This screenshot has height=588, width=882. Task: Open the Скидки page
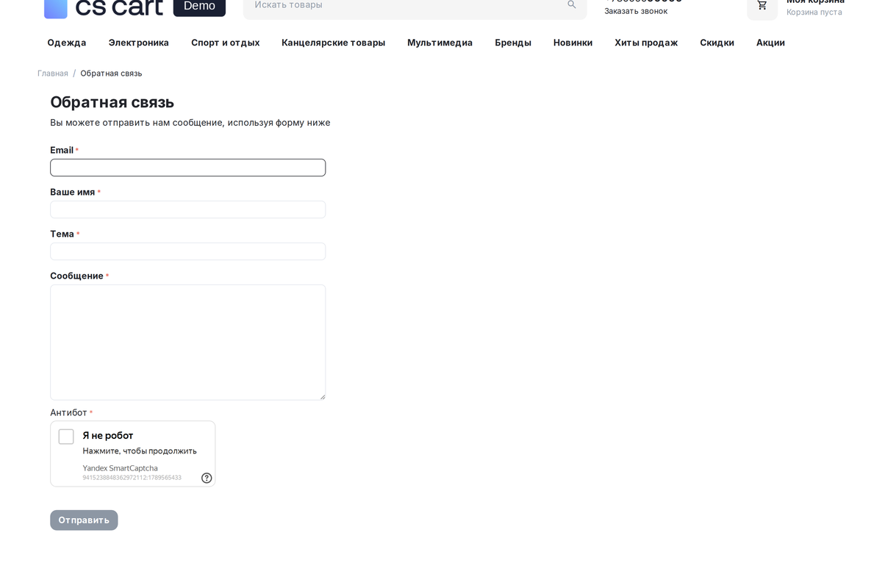coord(717,43)
